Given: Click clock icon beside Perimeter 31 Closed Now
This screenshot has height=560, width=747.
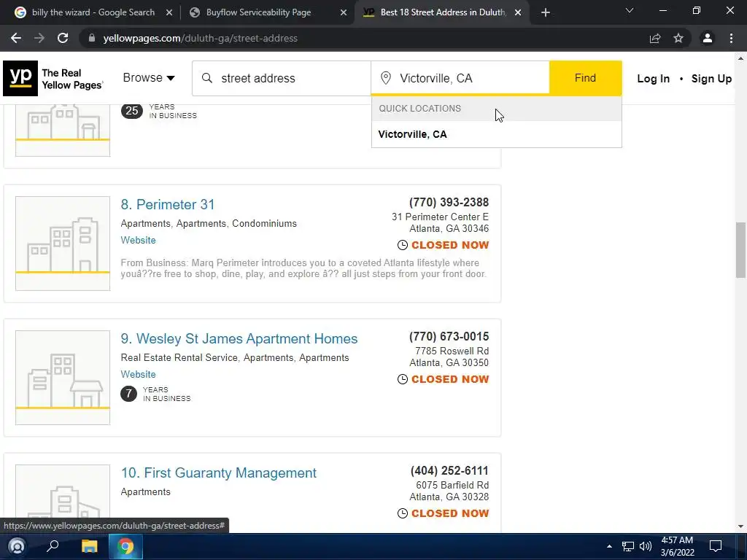Looking at the screenshot, I should coord(403,245).
